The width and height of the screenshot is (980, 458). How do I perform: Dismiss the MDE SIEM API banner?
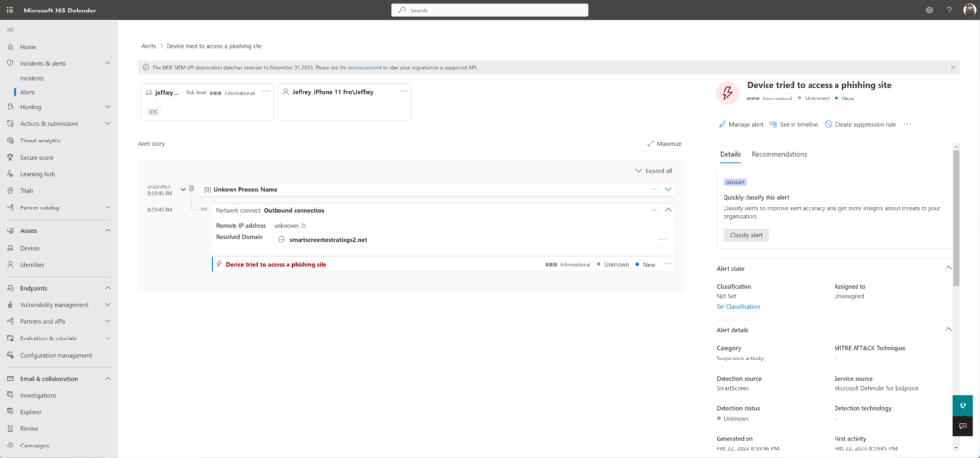(x=952, y=67)
